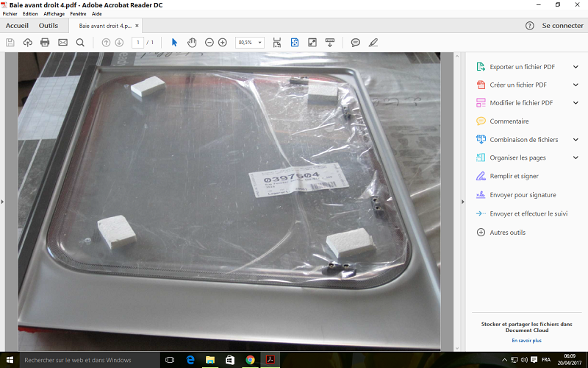Click the zoom out minus icon
This screenshot has height=368, width=588.
(209, 43)
